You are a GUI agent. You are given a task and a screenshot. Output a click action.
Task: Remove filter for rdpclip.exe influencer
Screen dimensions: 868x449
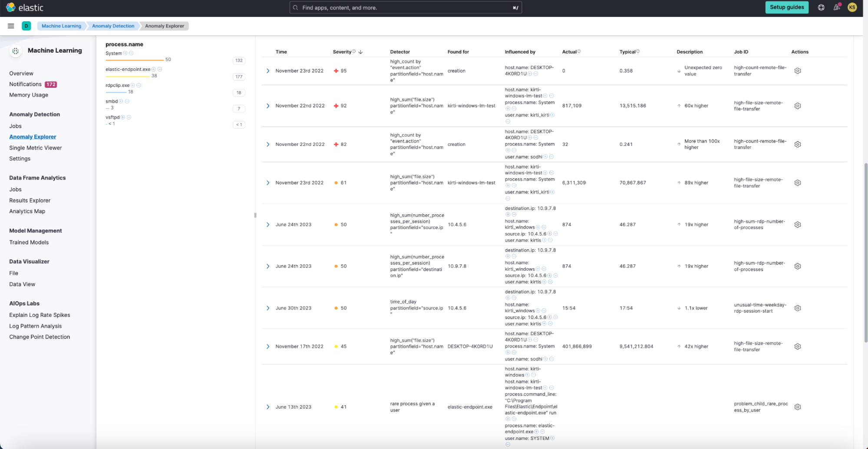tap(139, 85)
